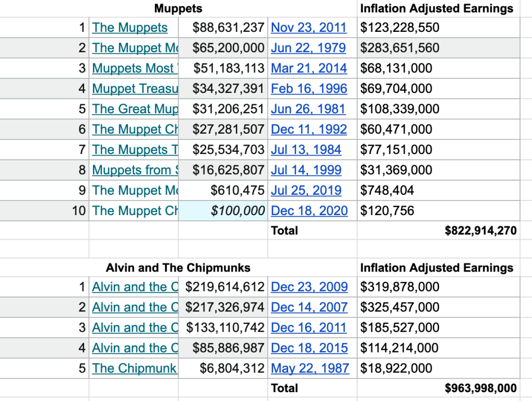The width and height of the screenshot is (532, 401).
Task: Select the $822,914,270 Muppets total cell
Action: 480,231
